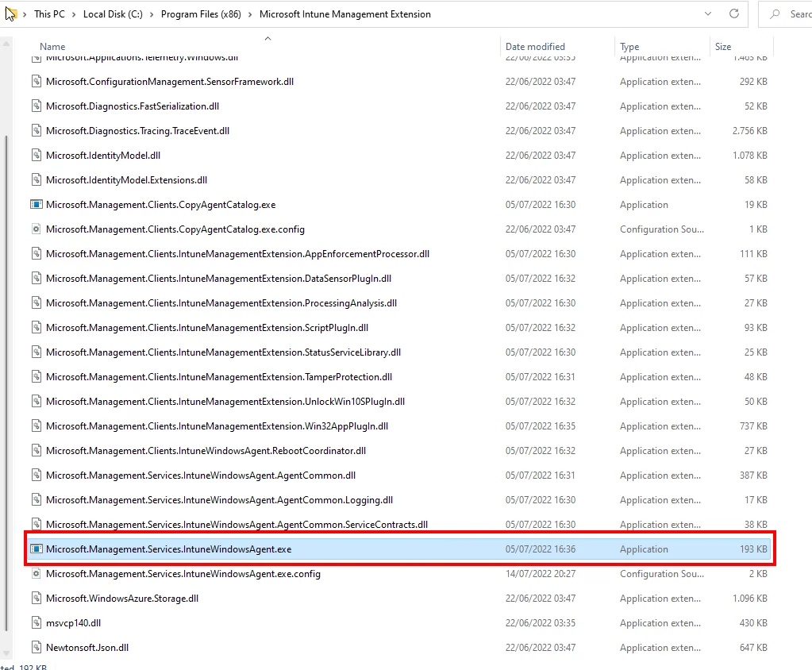Select the RebootCoordinator.dll file name
Image resolution: width=812 pixels, height=670 pixels.
(206, 450)
